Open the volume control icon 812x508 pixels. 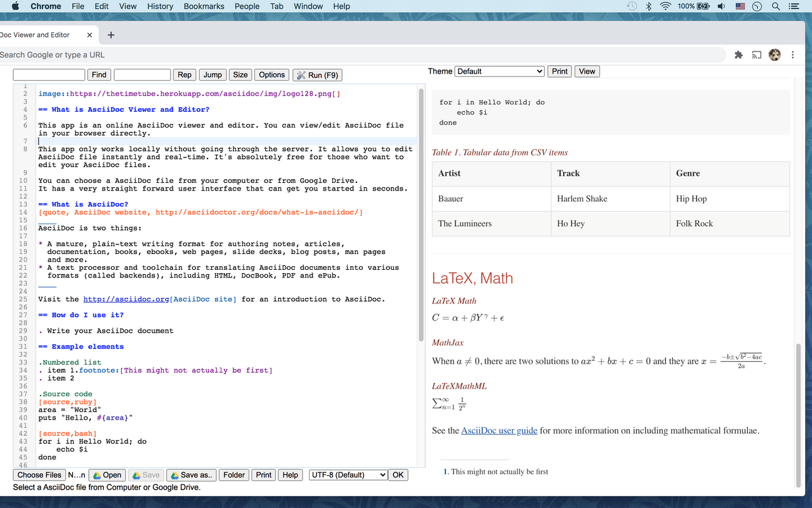tap(721, 6)
